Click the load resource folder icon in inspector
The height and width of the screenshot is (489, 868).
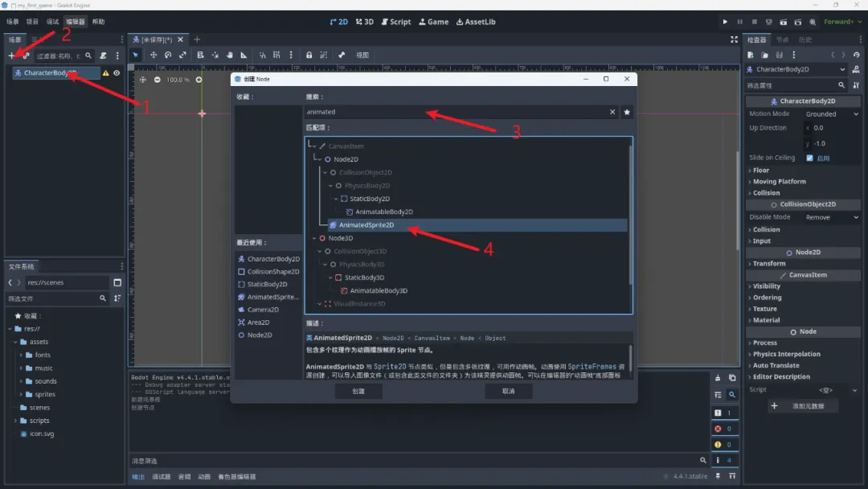pos(764,55)
